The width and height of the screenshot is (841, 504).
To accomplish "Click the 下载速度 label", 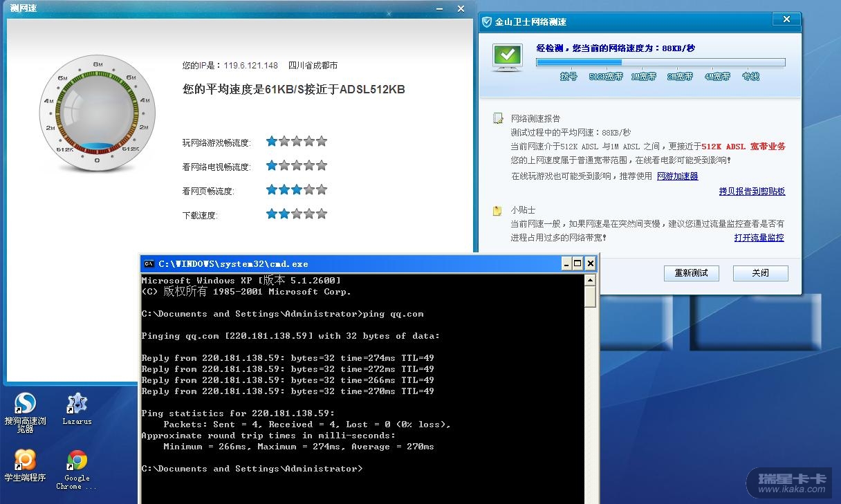I will pyautogui.click(x=200, y=216).
